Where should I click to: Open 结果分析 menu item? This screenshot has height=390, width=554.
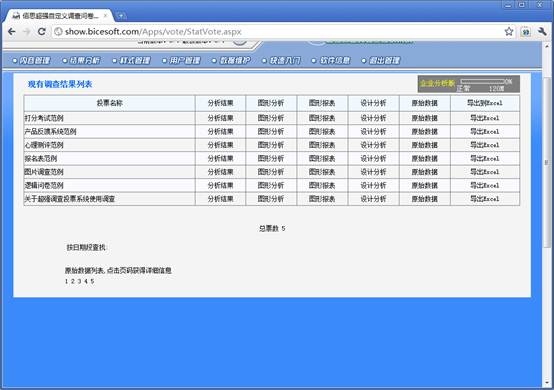click(82, 60)
